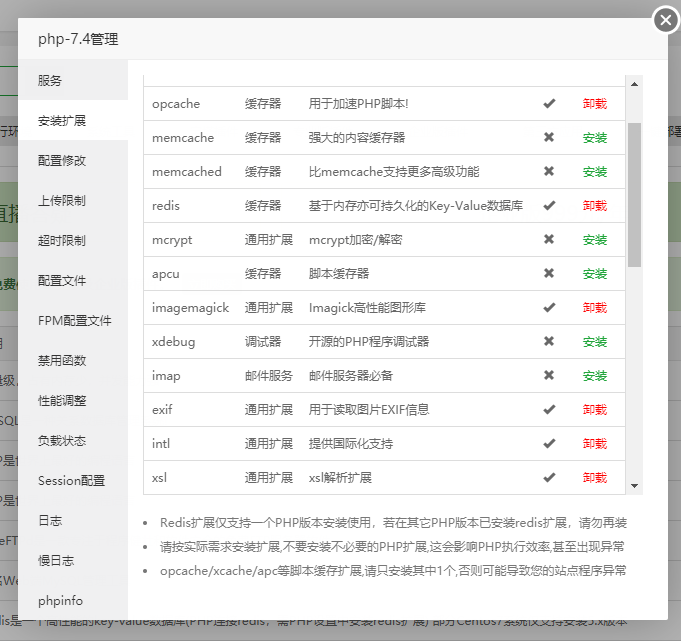
Task: Install the memcached extension
Action: tap(595, 172)
